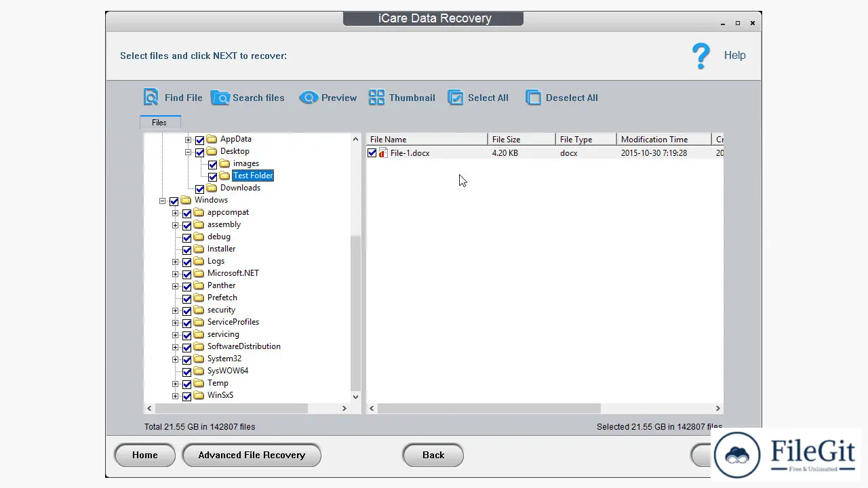Sort by File Name column header

pyautogui.click(x=427, y=140)
